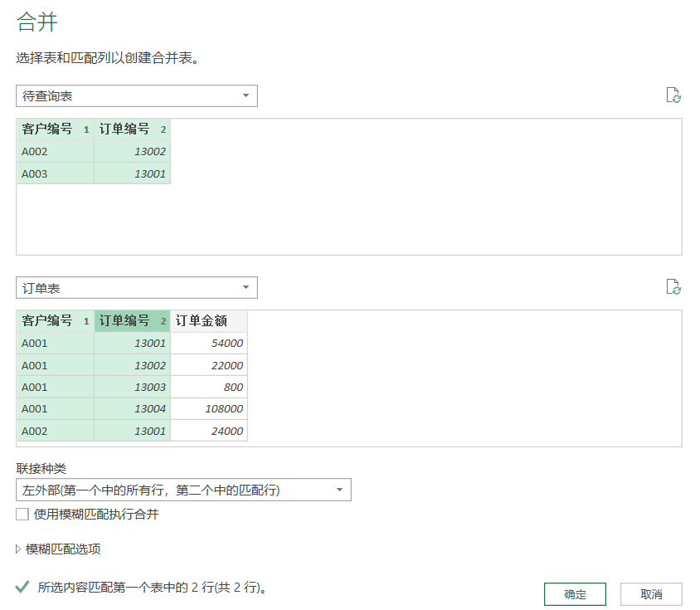Viewport: 700px width, 610px height.
Task: Click the 确定 button
Action: pos(575,594)
